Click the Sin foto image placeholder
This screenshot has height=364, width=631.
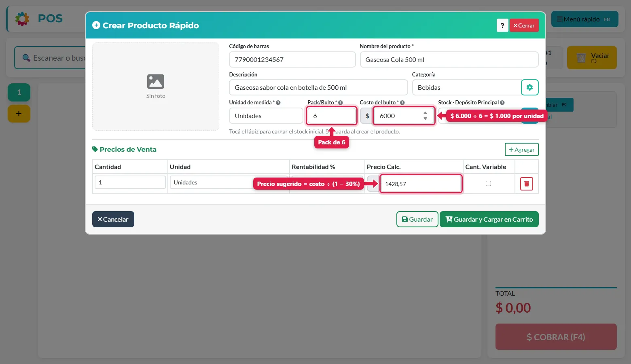click(x=156, y=87)
